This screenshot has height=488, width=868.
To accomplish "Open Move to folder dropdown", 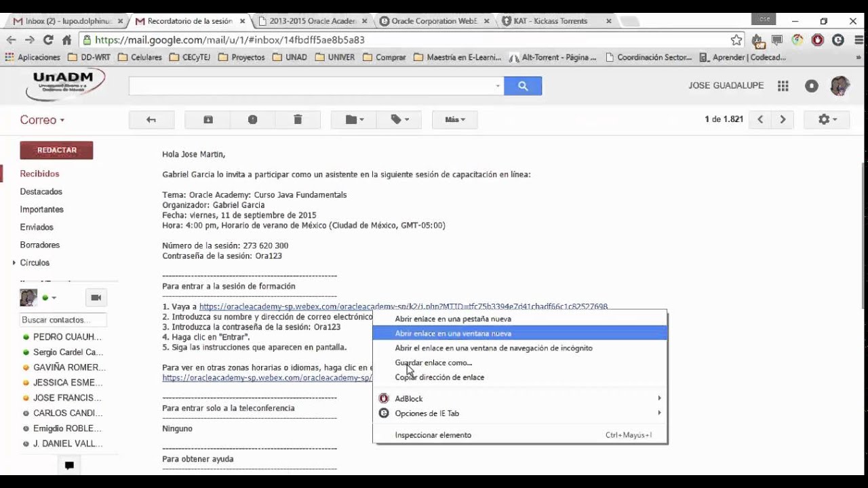I will click(x=354, y=119).
